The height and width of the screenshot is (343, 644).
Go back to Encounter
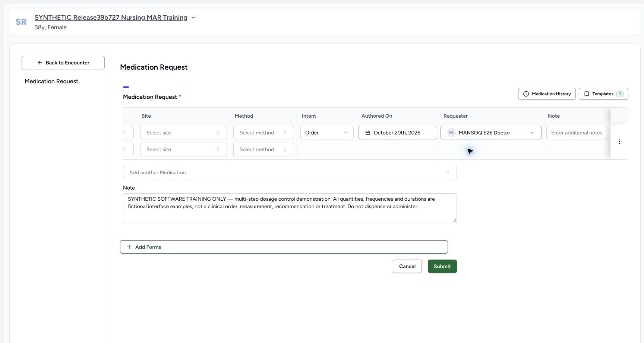[63, 63]
